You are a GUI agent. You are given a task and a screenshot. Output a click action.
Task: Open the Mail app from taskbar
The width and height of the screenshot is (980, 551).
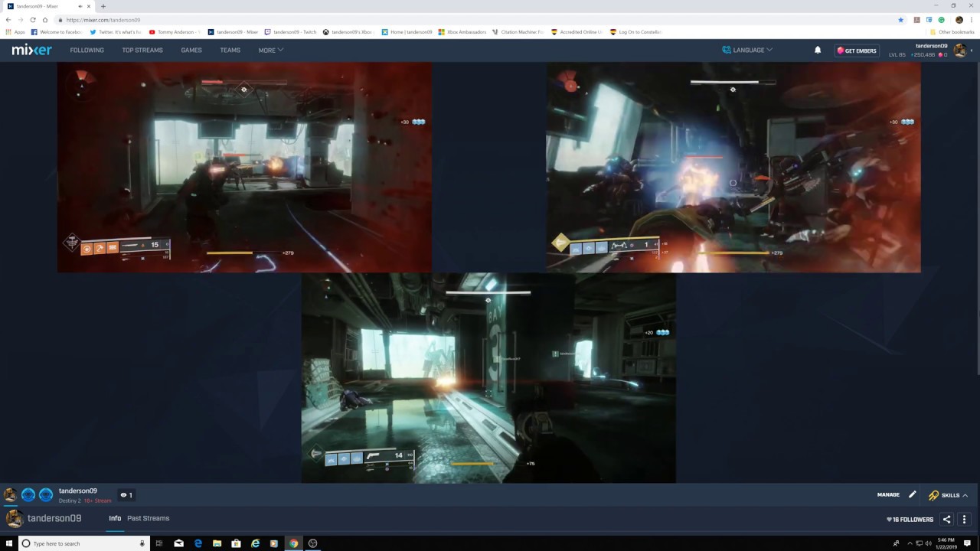[x=178, y=543]
